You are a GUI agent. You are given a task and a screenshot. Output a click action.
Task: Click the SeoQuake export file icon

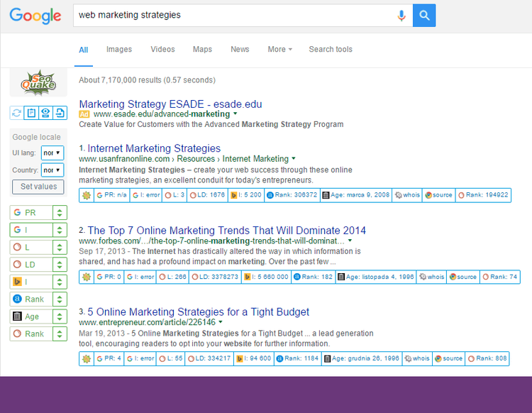pyautogui.click(x=60, y=113)
